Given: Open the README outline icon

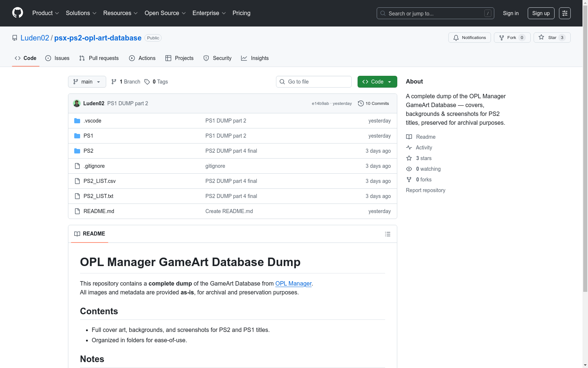Looking at the screenshot, I should click(387, 234).
